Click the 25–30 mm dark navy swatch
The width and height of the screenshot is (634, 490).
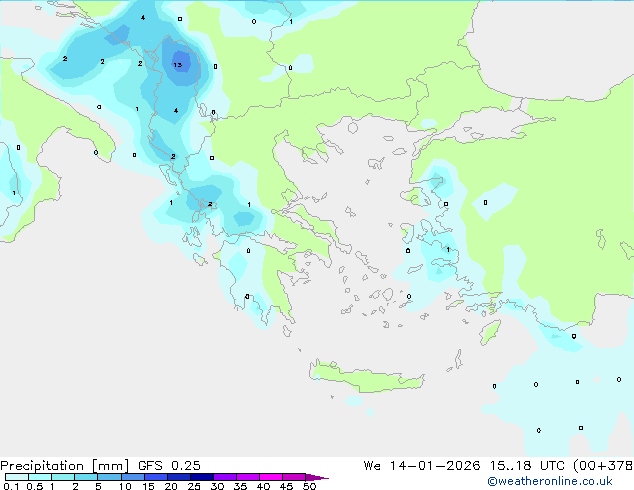pyautogui.click(x=202, y=477)
